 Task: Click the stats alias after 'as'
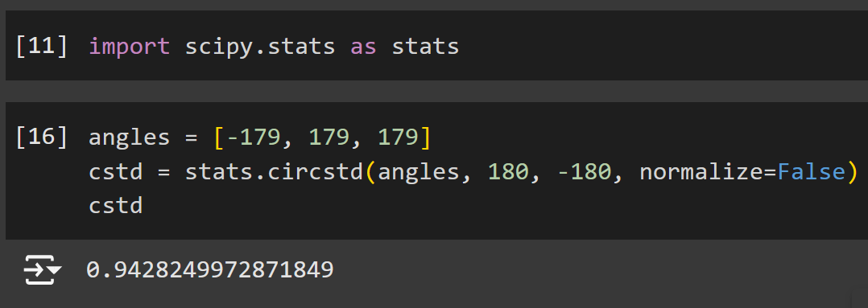425,47
